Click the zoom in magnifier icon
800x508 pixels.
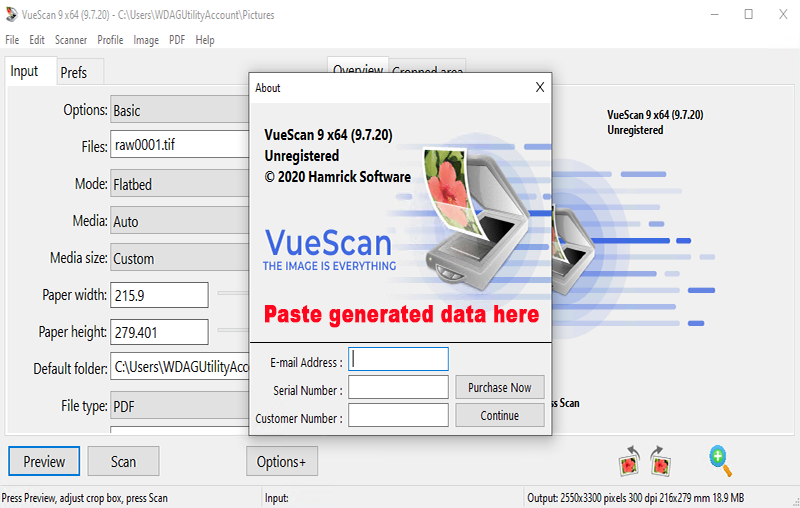720,461
